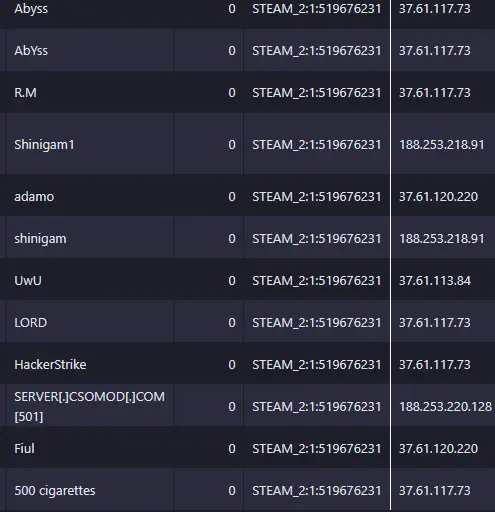Select the R.M player name
Screen dimensions: 495x512
click(25, 93)
